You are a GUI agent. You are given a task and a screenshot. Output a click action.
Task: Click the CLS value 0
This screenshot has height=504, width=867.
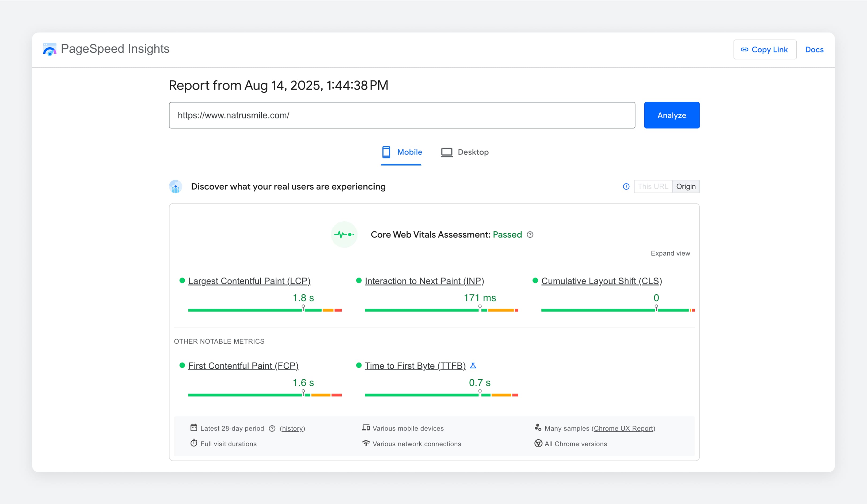[656, 298]
